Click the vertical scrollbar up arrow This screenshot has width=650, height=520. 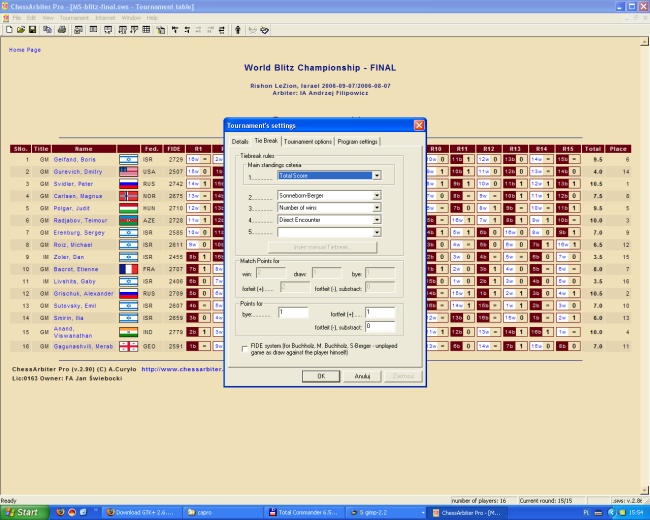(645, 42)
